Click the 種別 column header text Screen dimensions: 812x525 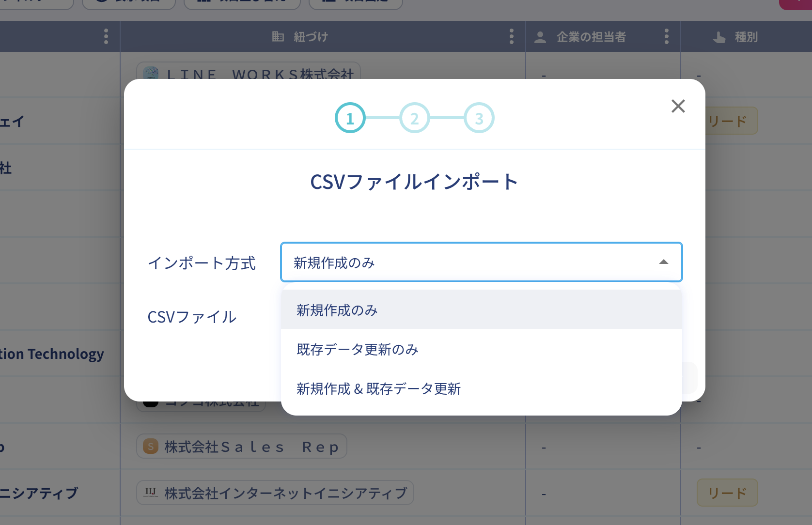pyautogui.click(x=746, y=37)
